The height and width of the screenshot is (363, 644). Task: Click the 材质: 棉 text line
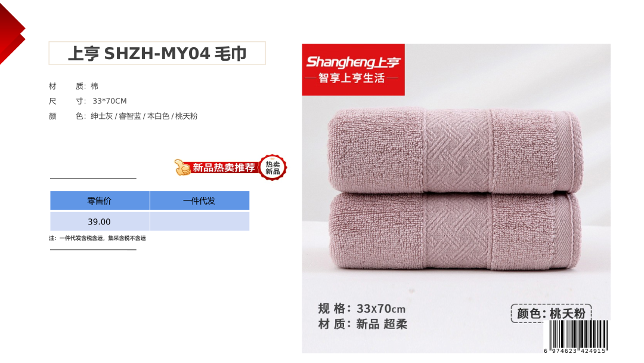73,86
